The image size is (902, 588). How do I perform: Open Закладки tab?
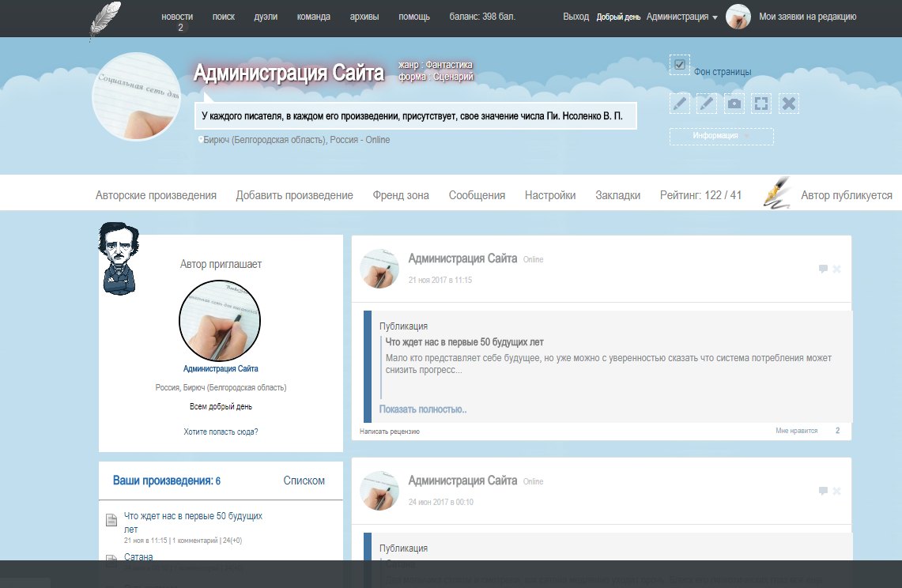618,195
